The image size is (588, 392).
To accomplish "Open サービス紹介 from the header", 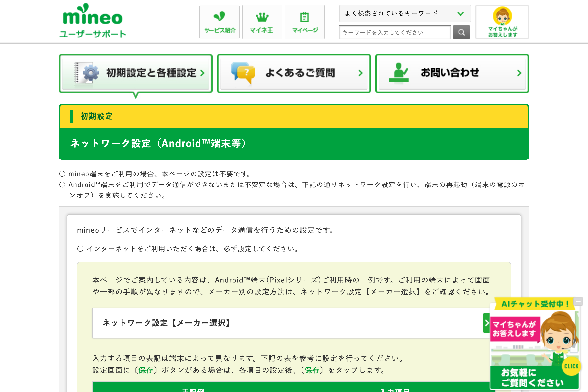I will (220, 22).
